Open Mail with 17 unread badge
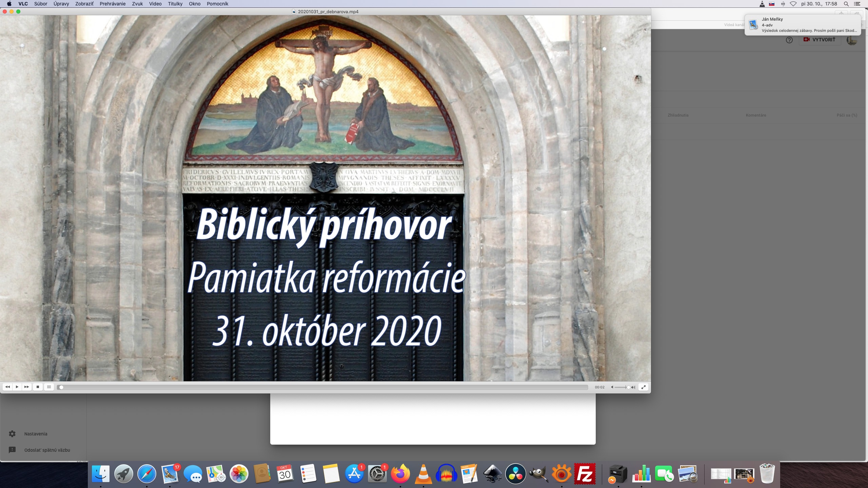 coord(170,473)
